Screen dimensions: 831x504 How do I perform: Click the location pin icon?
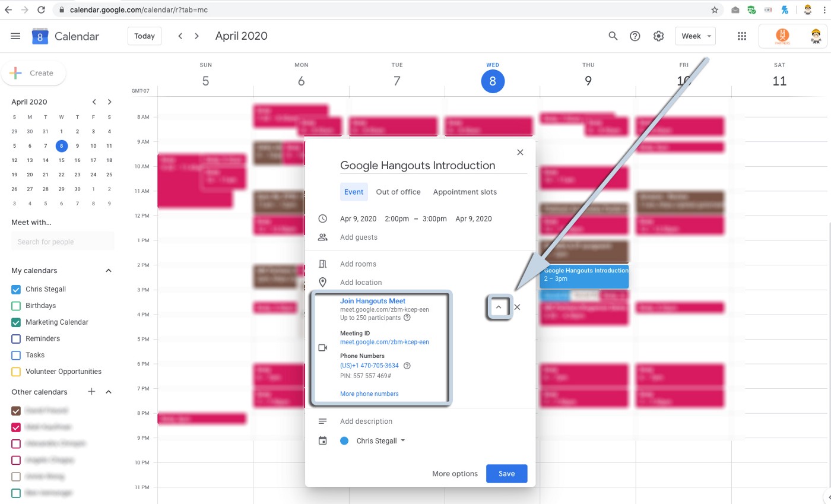point(323,283)
